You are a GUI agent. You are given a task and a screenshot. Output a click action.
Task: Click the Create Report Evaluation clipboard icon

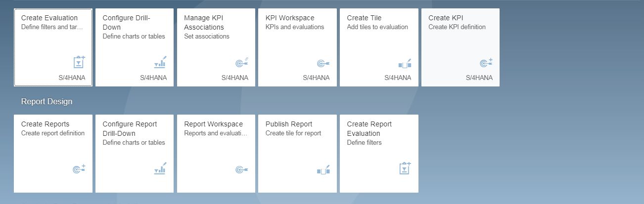coord(405,168)
